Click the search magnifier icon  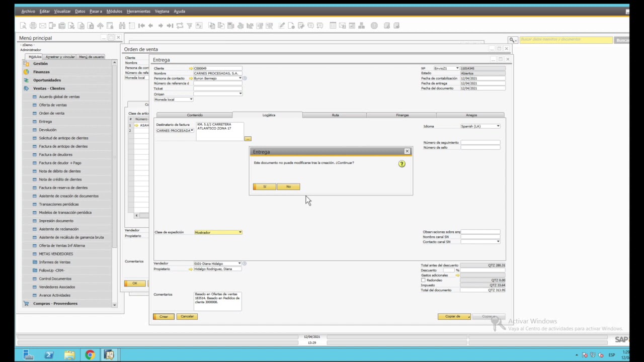pos(512,40)
